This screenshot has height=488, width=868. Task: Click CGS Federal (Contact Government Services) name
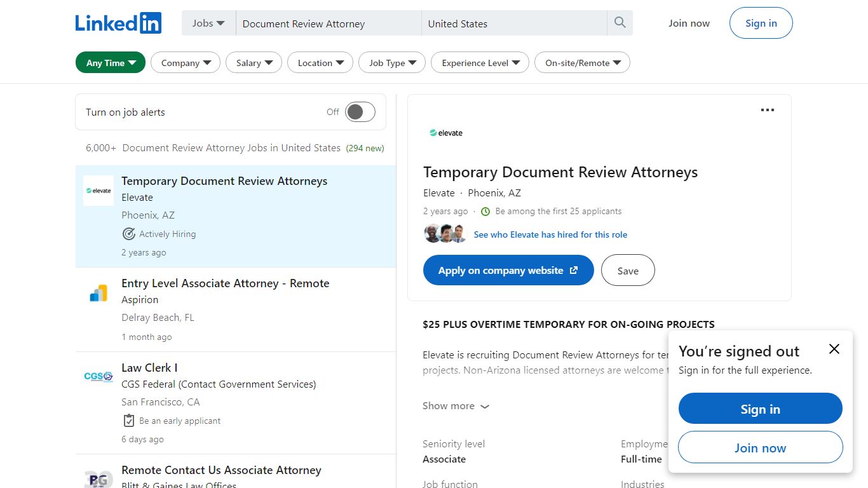219,384
